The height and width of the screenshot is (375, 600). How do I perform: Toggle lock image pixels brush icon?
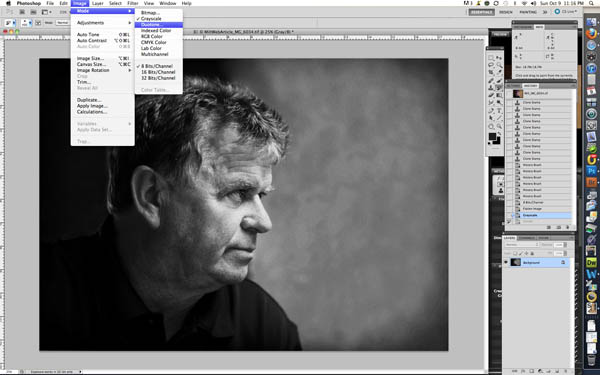[521, 253]
